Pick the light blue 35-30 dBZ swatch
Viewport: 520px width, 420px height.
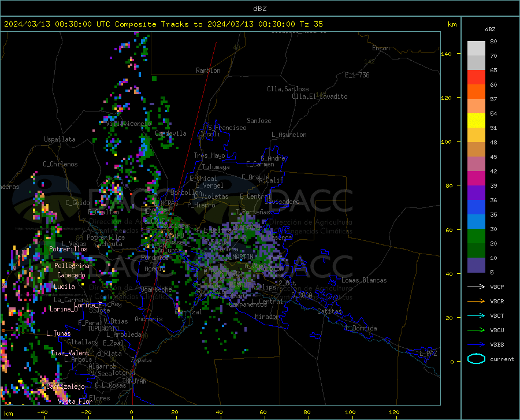[x=476, y=222]
